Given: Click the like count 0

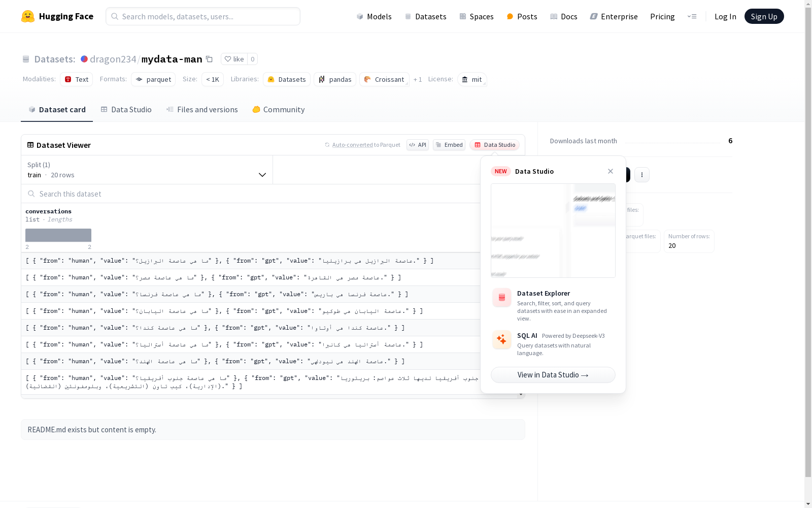Looking at the screenshot, I should pos(252,59).
